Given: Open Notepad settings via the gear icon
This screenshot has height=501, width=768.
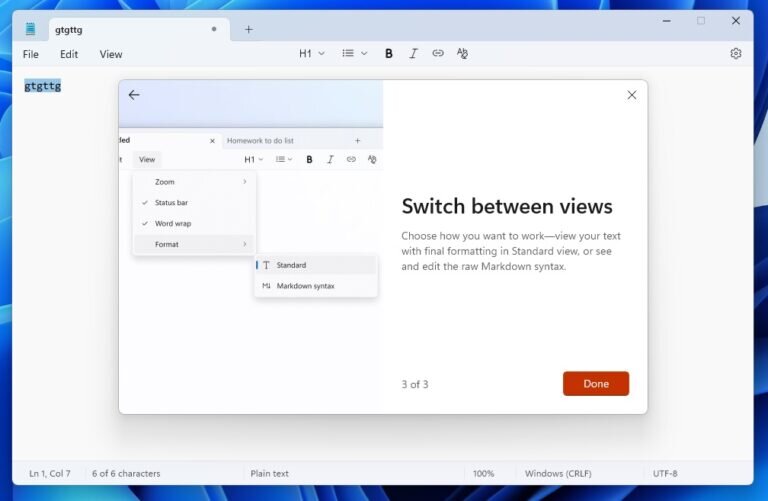Looking at the screenshot, I should click(736, 54).
